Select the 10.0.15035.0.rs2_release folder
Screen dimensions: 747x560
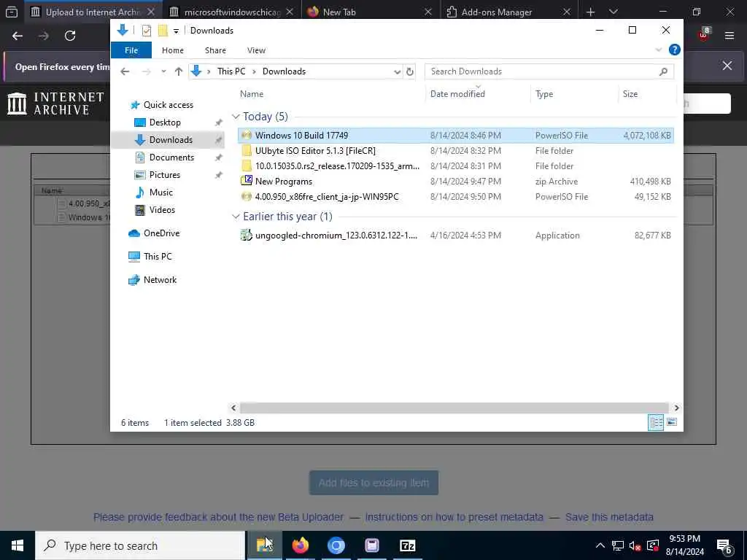[455, 166]
